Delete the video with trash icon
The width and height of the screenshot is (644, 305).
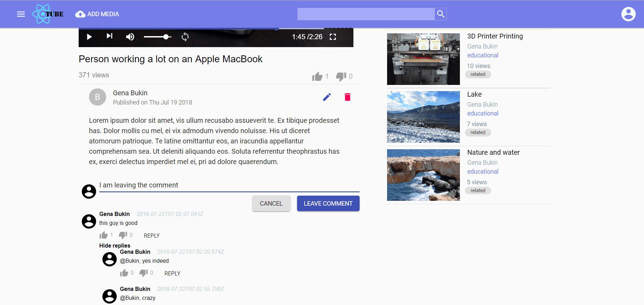pyautogui.click(x=348, y=97)
